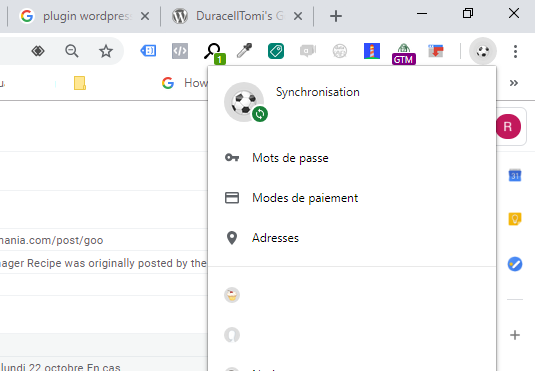Click the 'lundi 22 octobre En cas' text
The image size is (535, 371).
61,367
